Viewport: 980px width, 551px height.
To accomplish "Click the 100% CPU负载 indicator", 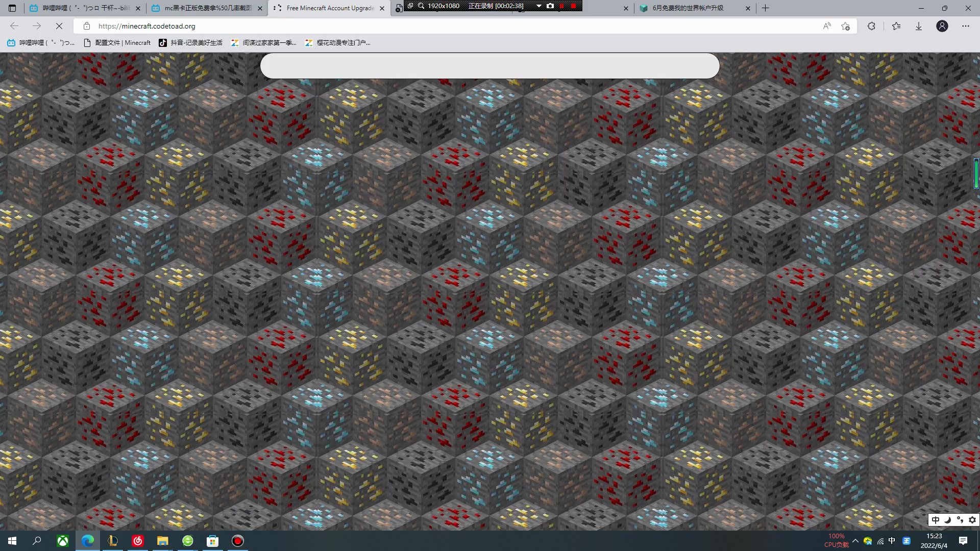I will 837,541.
